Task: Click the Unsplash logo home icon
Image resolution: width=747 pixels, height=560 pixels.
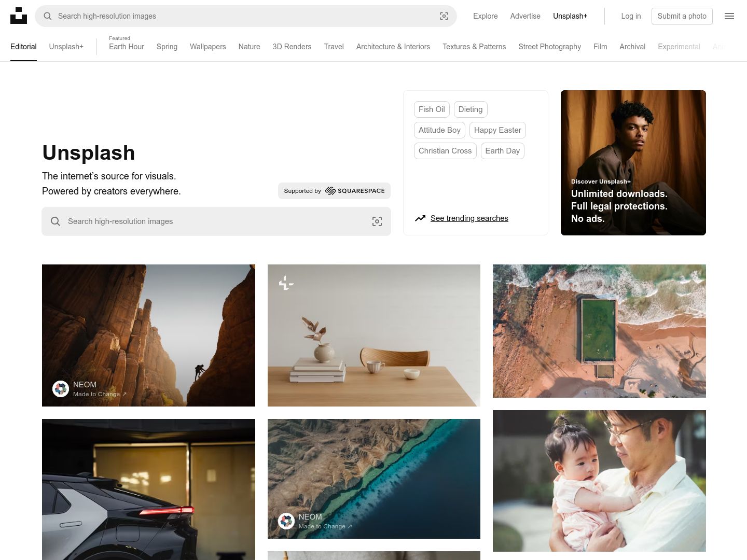Action: [x=19, y=16]
